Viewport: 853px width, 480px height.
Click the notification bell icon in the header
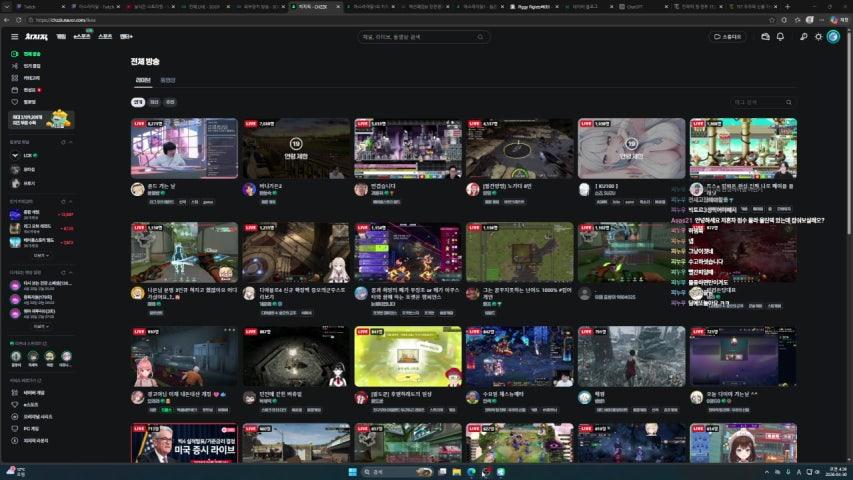[x=780, y=37]
